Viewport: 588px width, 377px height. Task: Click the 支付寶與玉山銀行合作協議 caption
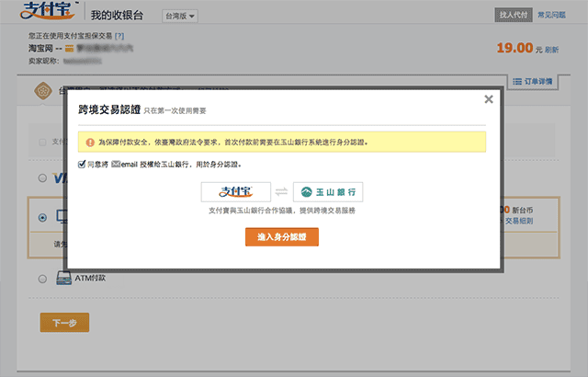(282, 211)
